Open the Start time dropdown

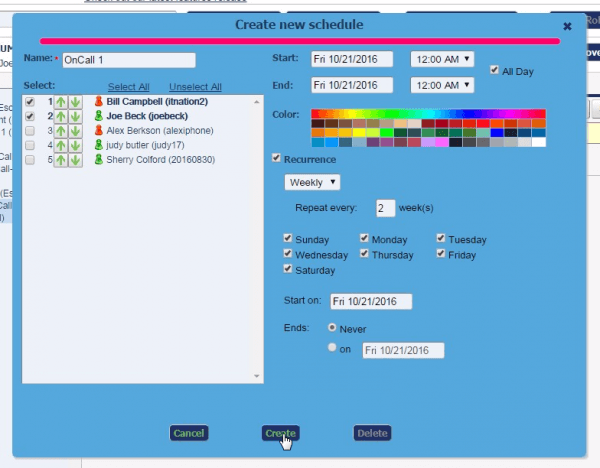pos(442,59)
